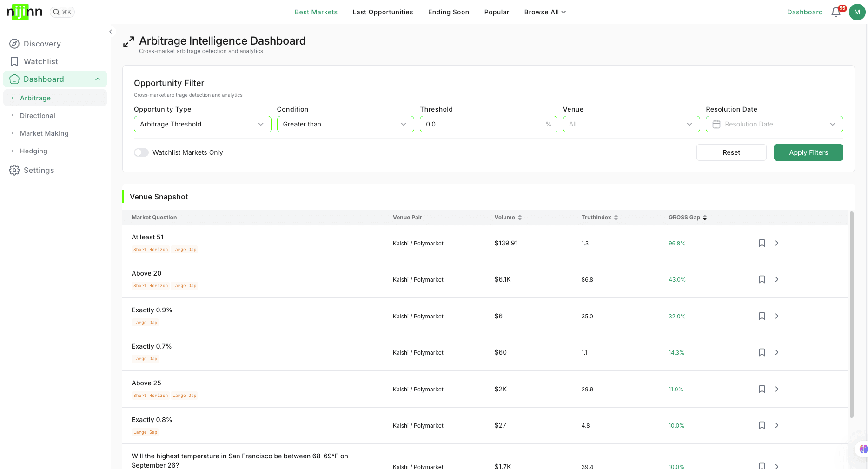Select Directional in the sidebar
Screen dimensions: 868x469
pos(55,116)
